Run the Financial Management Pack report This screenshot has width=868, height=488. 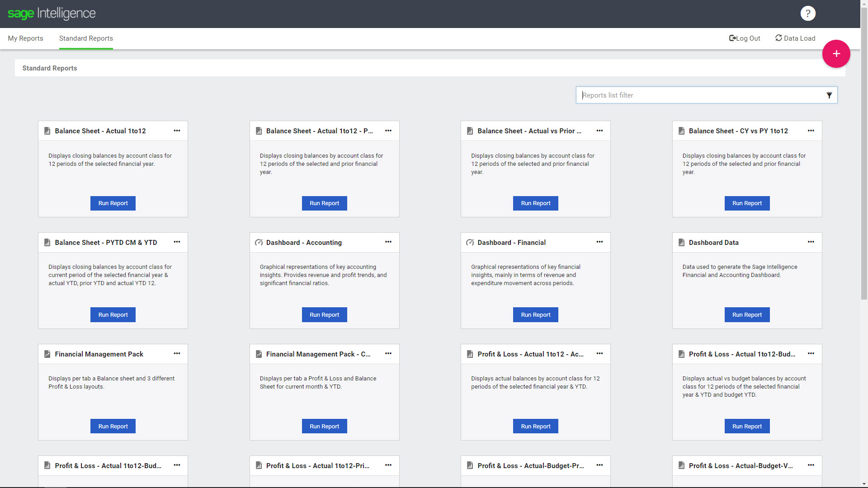pyautogui.click(x=113, y=427)
